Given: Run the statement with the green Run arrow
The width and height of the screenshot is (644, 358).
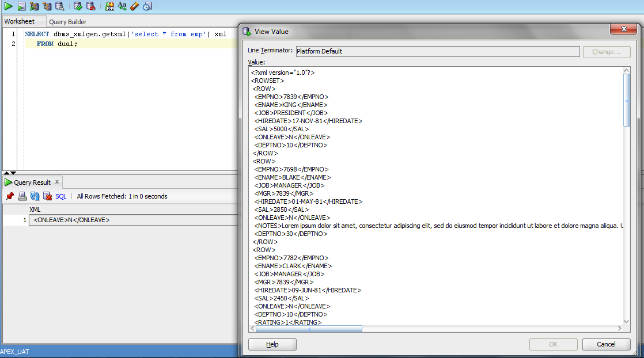Looking at the screenshot, I should tap(8, 6).
